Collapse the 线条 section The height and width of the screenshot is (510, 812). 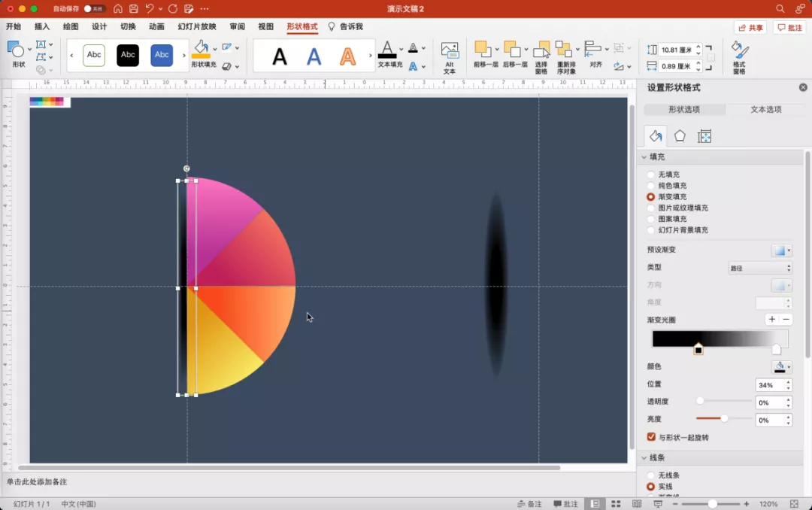click(644, 457)
